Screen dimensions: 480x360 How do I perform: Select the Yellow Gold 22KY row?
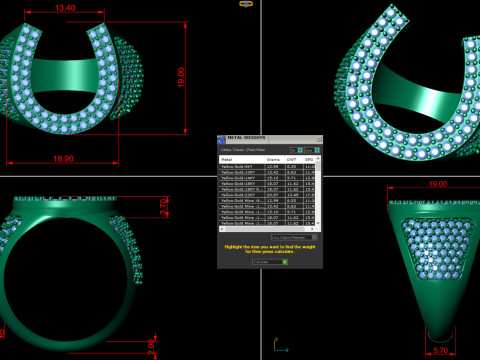[267, 195]
